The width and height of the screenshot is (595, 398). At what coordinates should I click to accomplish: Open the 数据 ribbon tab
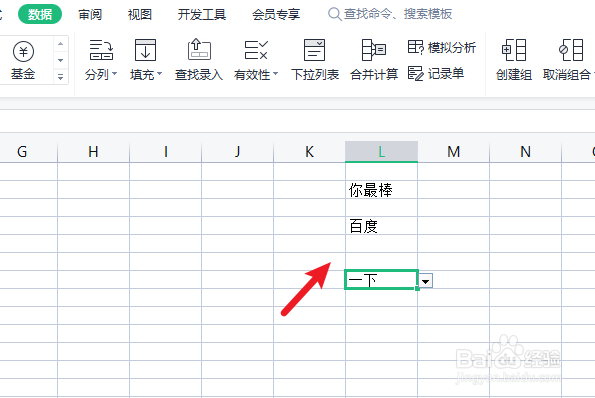click(x=40, y=14)
